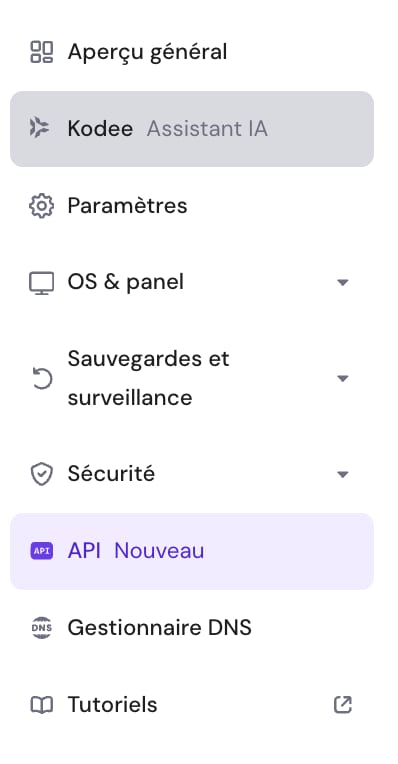Click the Assistant IA label
The height and width of the screenshot is (764, 398).
point(207,129)
